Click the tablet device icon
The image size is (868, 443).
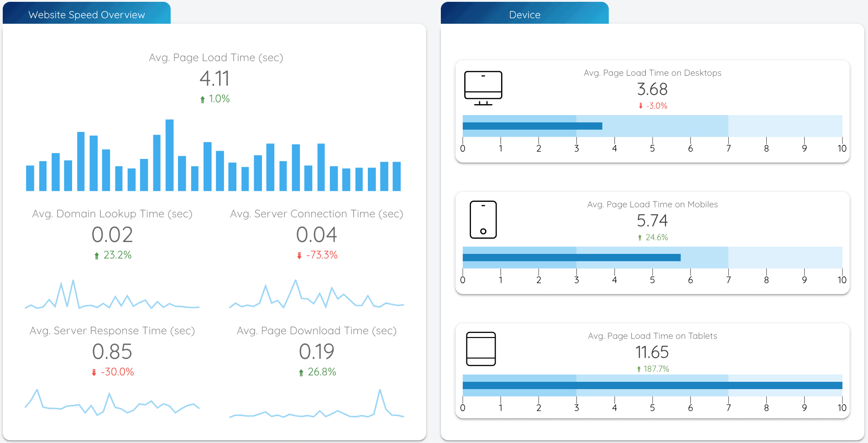(481, 349)
